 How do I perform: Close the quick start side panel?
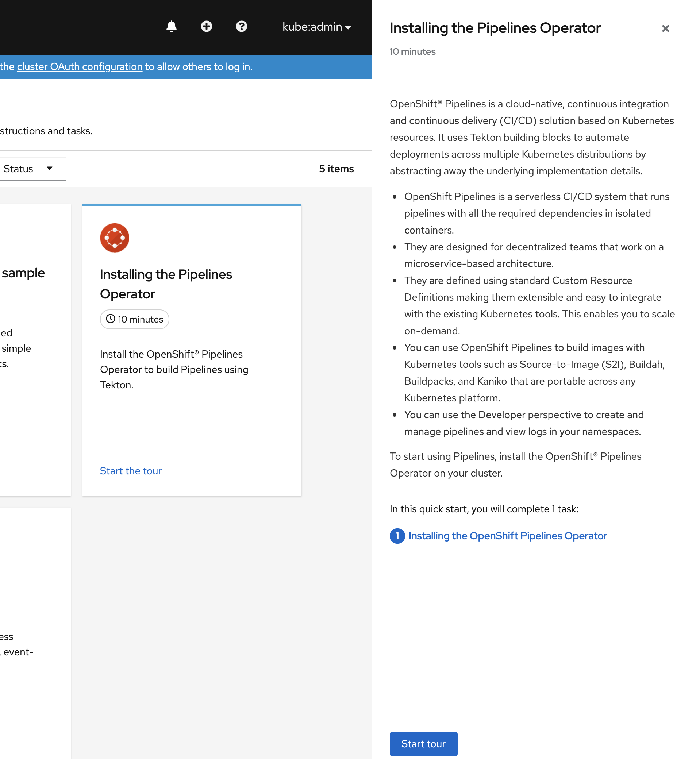(666, 28)
